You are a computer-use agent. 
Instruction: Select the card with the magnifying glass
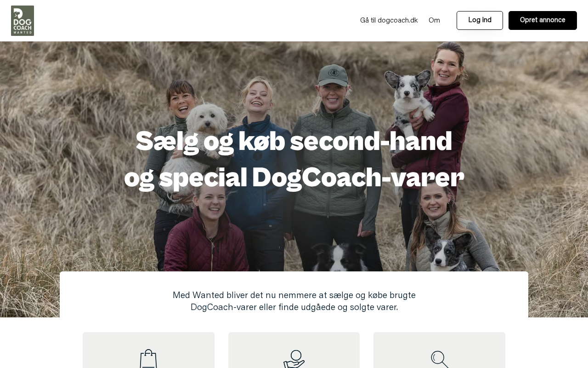point(439,350)
